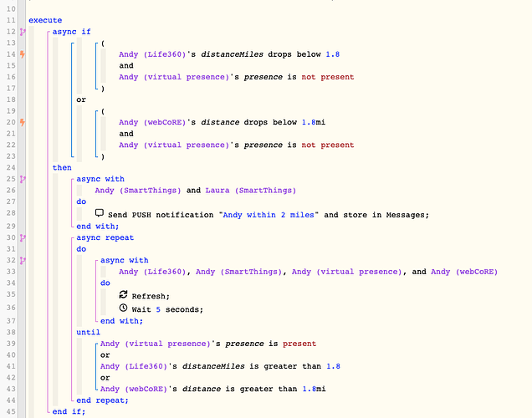Click the closing parenthesis on line 17

tap(103, 89)
